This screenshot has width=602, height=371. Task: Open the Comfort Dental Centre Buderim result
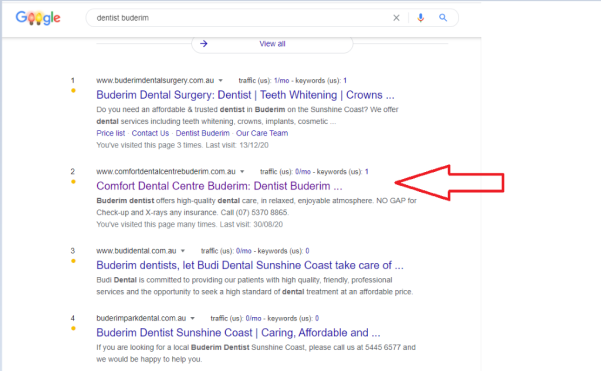coord(219,186)
